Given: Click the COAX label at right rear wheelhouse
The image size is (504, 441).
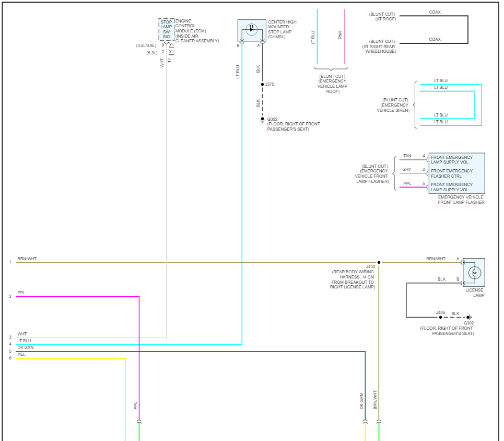Looking at the screenshot, I should click(435, 39).
